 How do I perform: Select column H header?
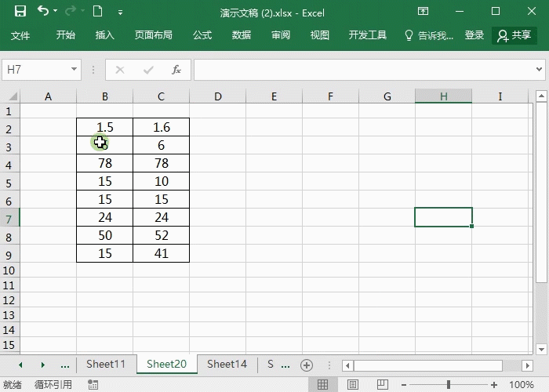pyautogui.click(x=444, y=96)
